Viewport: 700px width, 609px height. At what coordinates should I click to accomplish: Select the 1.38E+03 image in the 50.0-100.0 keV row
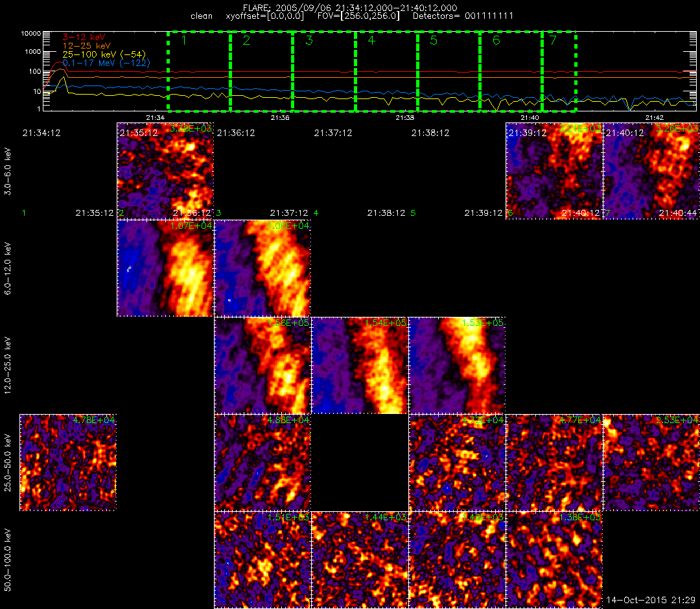pyautogui.click(x=554, y=560)
